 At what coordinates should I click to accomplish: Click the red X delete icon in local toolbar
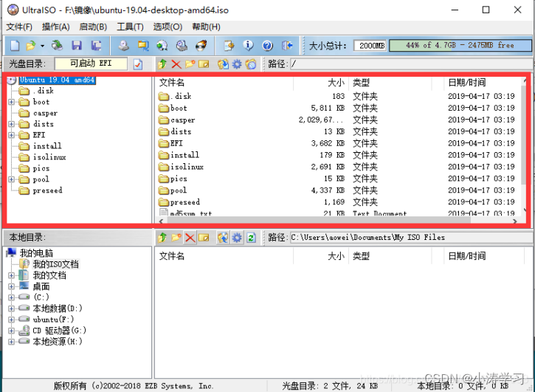pyautogui.click(x=190, y=238)
